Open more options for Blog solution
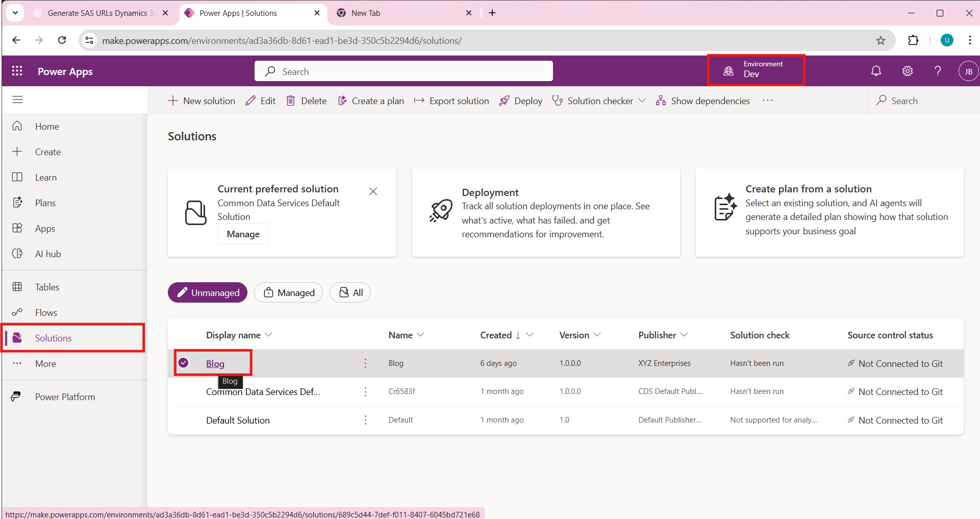Image resolution: width=980 pixels, height=519 pixels. pos(365,363)
